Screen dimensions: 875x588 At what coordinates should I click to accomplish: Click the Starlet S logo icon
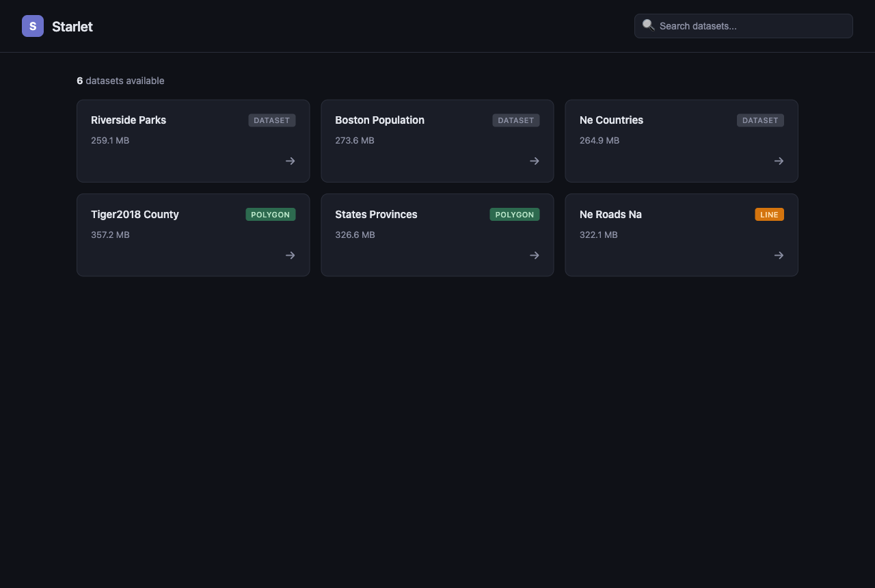click(33, 26)
